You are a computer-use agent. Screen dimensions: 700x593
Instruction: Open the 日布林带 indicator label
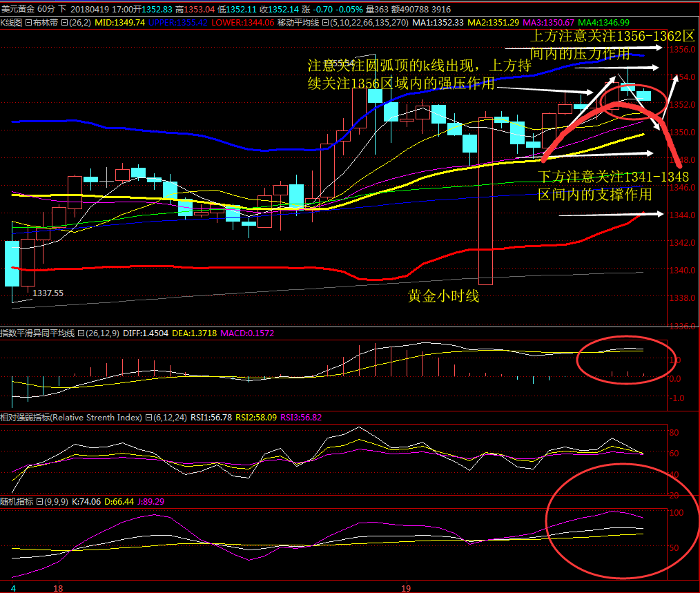point(43,23)
